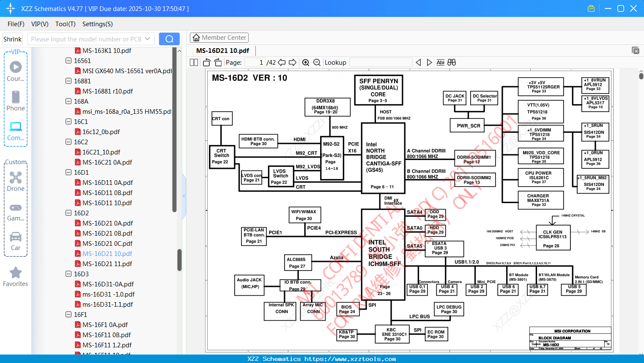Collapse the 16D2 folder
Screen dimensions: 644x363
click(69, 213)
